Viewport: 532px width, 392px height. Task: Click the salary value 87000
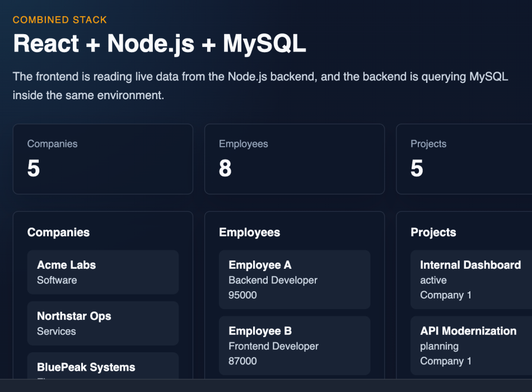[x=242, y=361]
